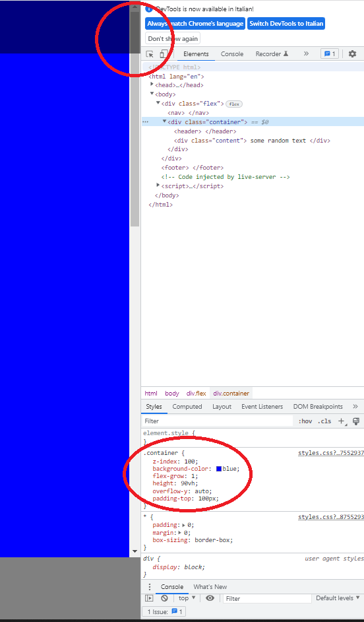Clear console icon
Screen dimensions: 364x622
(x=164, y=598)
